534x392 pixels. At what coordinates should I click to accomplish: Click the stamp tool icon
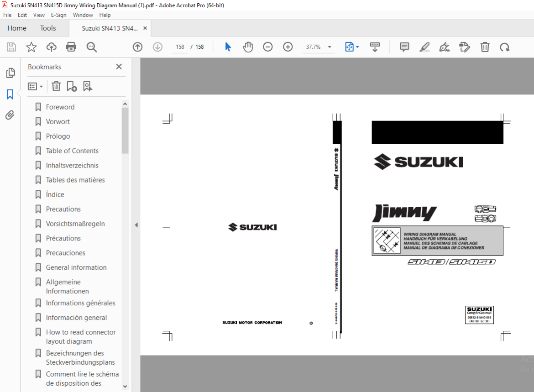465,47
